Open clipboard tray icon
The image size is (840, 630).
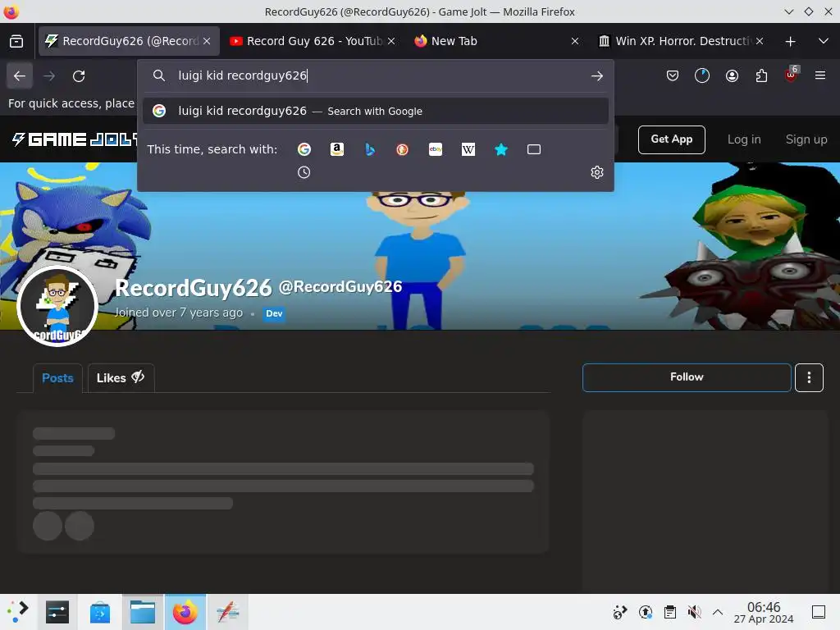click(669, 612)
